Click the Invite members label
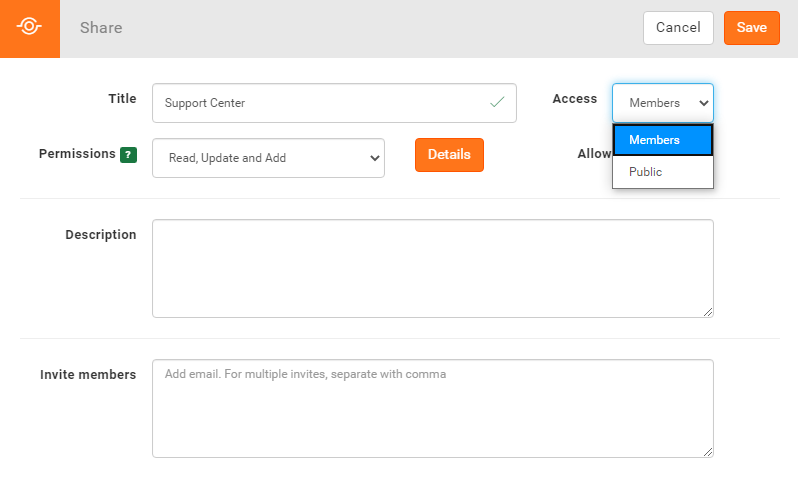The width and height of the screenshot is (798, 498). (x=88, y=374)
